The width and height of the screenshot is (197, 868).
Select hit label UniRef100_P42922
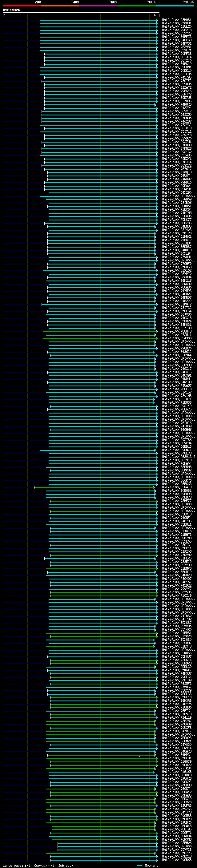click(177, 585)
